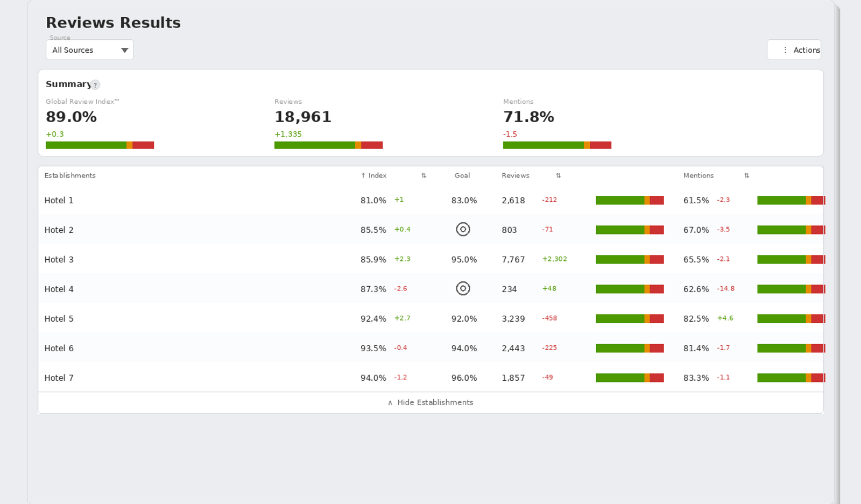Click Hotel 1's 81.0% index value
This screenshot has height=504, width=861.
click(373, 201)
